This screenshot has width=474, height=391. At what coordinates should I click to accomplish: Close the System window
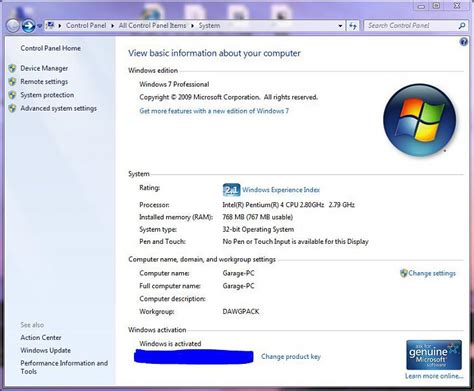point(457,6)
